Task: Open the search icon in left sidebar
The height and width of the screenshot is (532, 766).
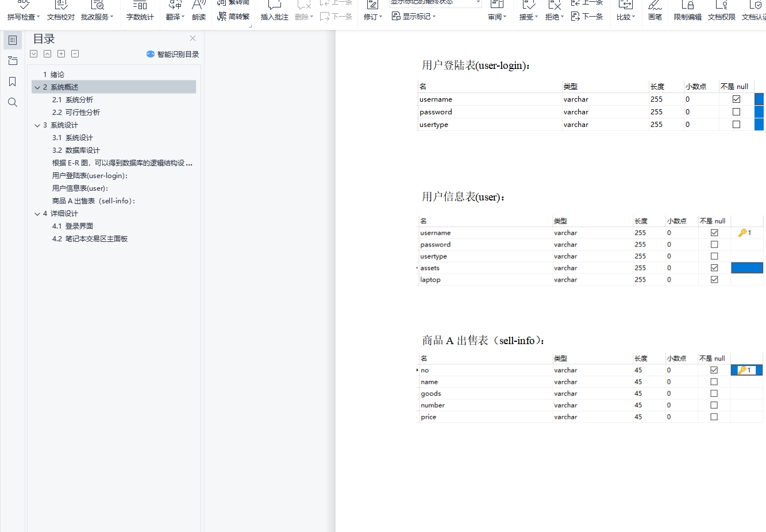Action: pyautogui.click(x=13, y=102)
